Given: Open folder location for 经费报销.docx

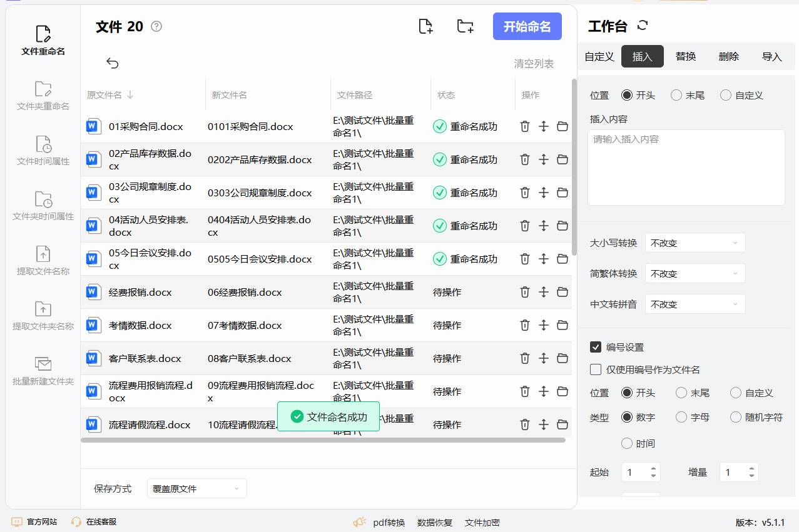Looking at the screenshot, I should 562,292.
